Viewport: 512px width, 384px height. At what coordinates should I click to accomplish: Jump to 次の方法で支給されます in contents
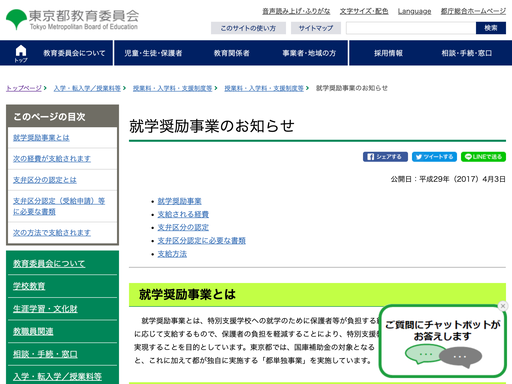click(x=52, y=233)
